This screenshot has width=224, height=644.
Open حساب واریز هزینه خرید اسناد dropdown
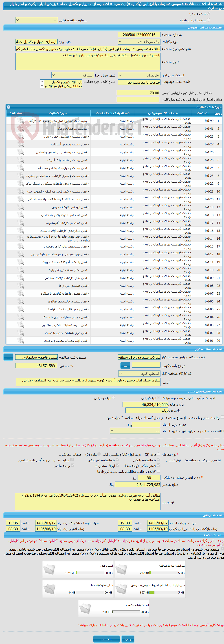[x=135, y=431]
